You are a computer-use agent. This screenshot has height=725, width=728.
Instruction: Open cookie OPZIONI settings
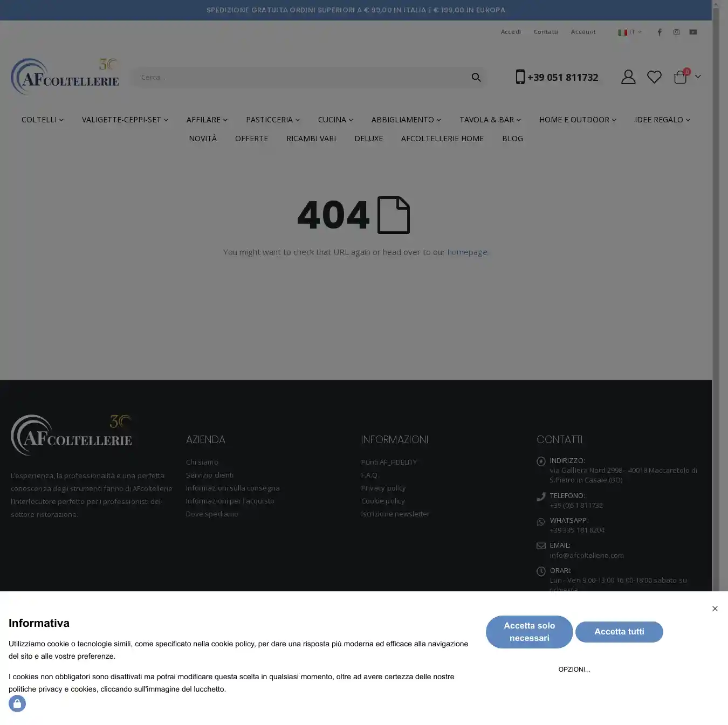click(574, 669)
